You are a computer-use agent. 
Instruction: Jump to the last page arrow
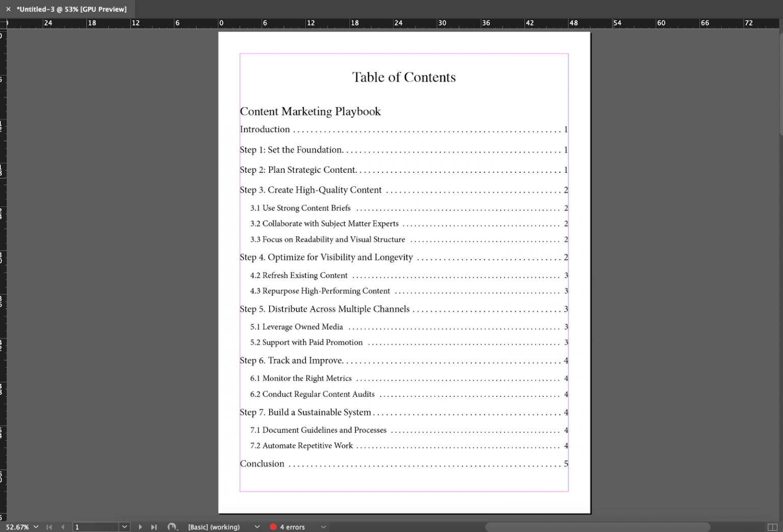click(154, 527)
